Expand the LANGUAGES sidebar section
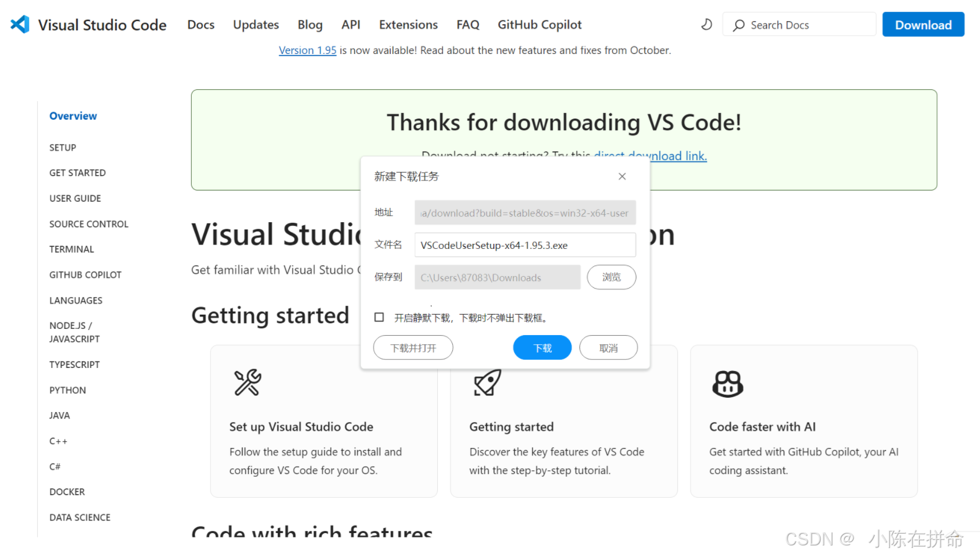This screenshot has height=556, width=980. pos(76,300)
